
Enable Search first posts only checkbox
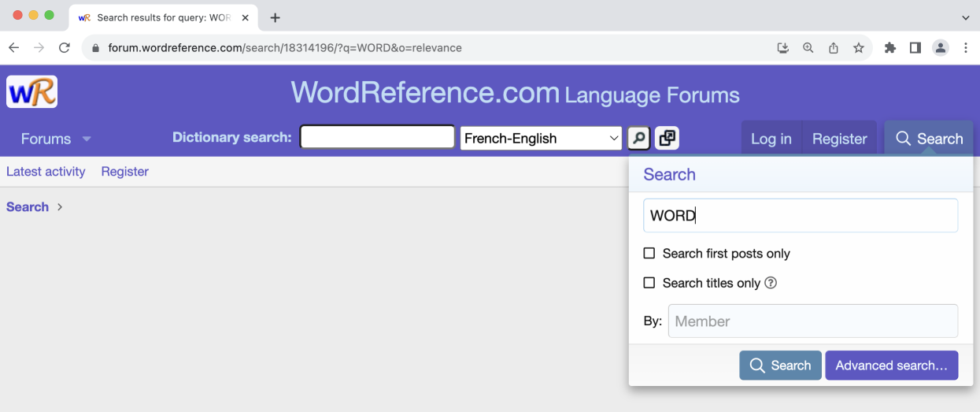tap(649, 254)
